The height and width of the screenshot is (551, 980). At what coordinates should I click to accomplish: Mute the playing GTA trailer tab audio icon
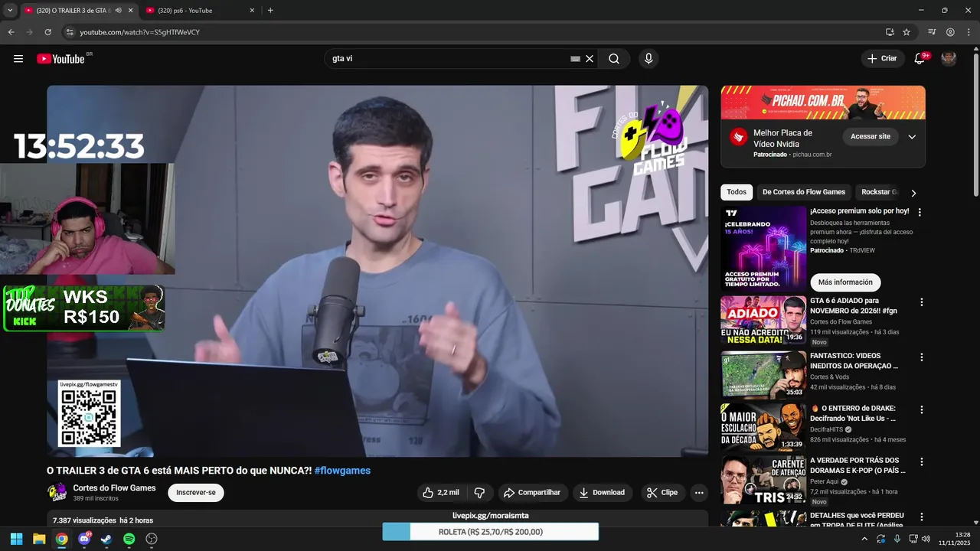click(x=118, y=11)
